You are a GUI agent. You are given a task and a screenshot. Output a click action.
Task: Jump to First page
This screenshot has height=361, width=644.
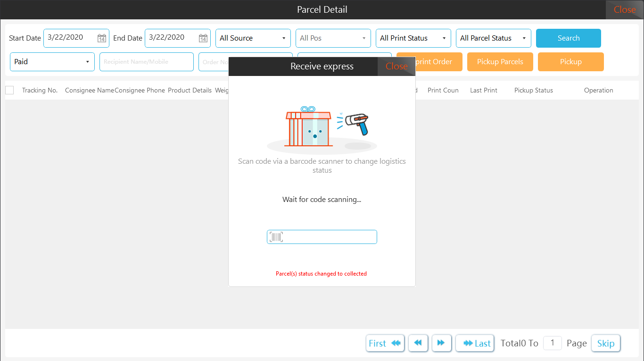(x=385, y=343)
